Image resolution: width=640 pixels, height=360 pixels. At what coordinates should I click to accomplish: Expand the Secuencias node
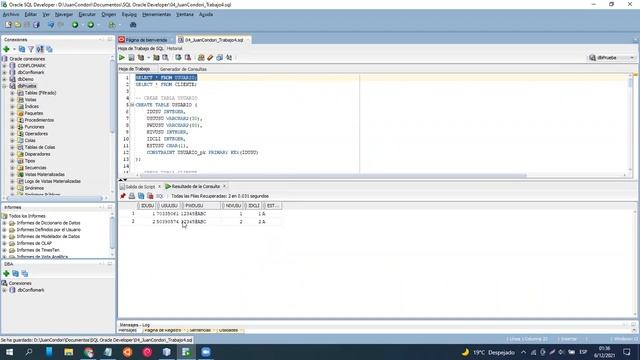tap(12, 168)
